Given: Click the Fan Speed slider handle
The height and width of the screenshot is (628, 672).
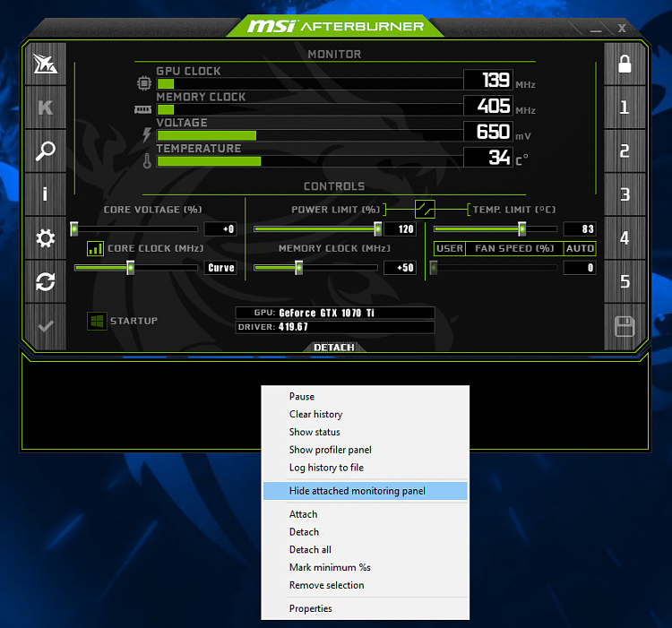Looking at the screenshot, I should (x=434, y=268).
